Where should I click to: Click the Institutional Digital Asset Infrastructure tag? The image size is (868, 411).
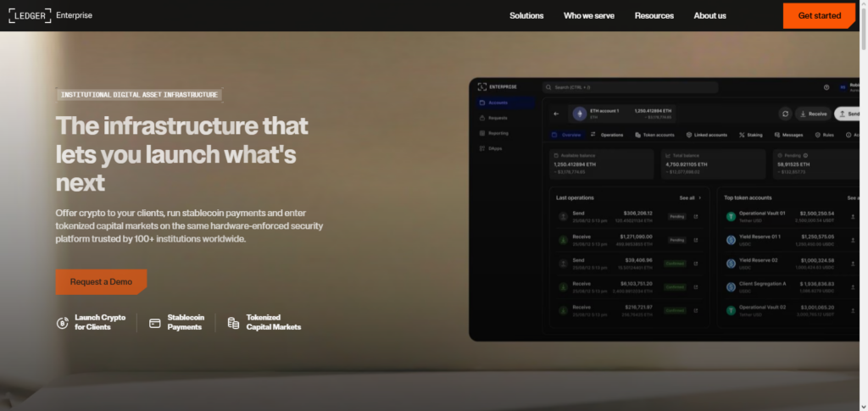coord(139,95)
